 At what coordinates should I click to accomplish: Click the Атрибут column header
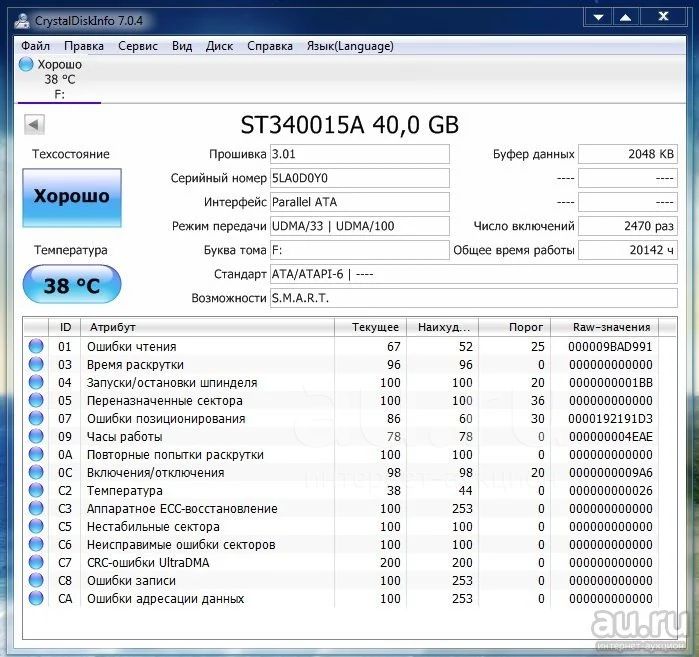(113, 327)
